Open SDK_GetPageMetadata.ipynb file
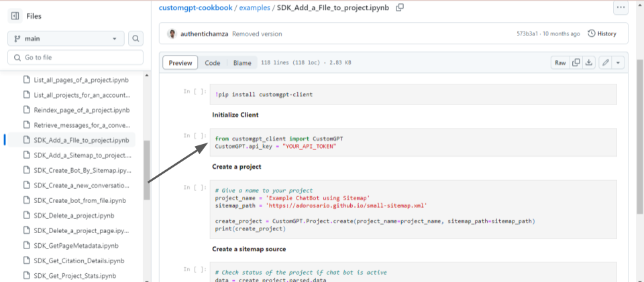The width and height of the screenshot is (644, 282). click(x=76, y=246)
